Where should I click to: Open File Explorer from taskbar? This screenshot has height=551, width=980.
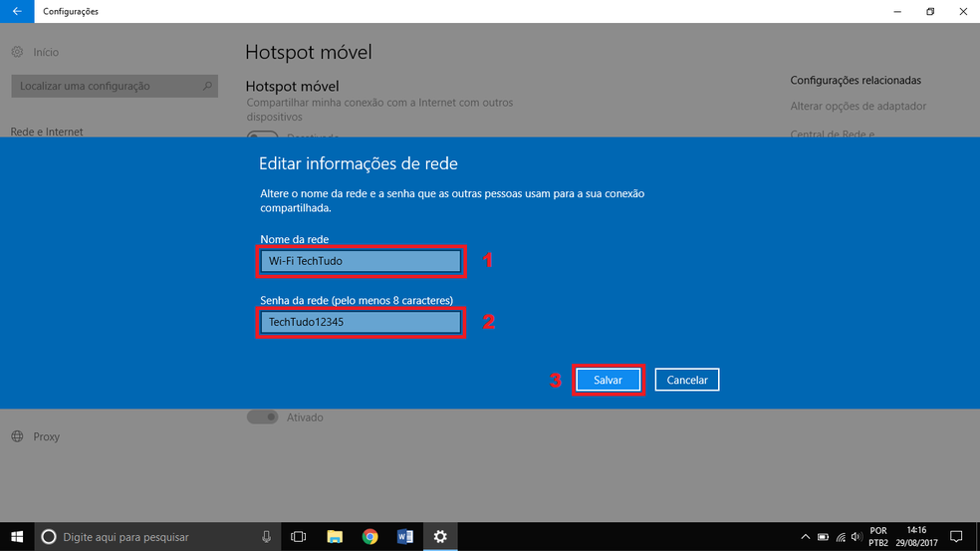[x=335, y=537]
